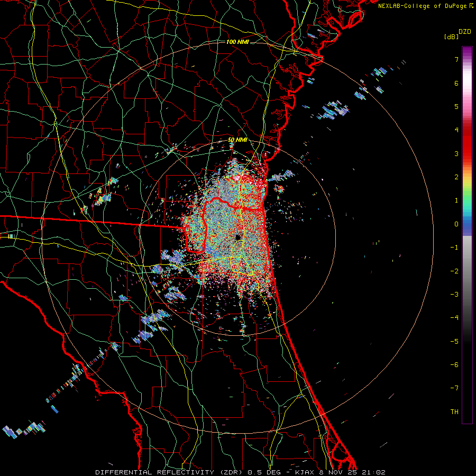Click the black radar site dot at center
The height and width of the screenshot is (476, 476).
click(x=238, y=237)
